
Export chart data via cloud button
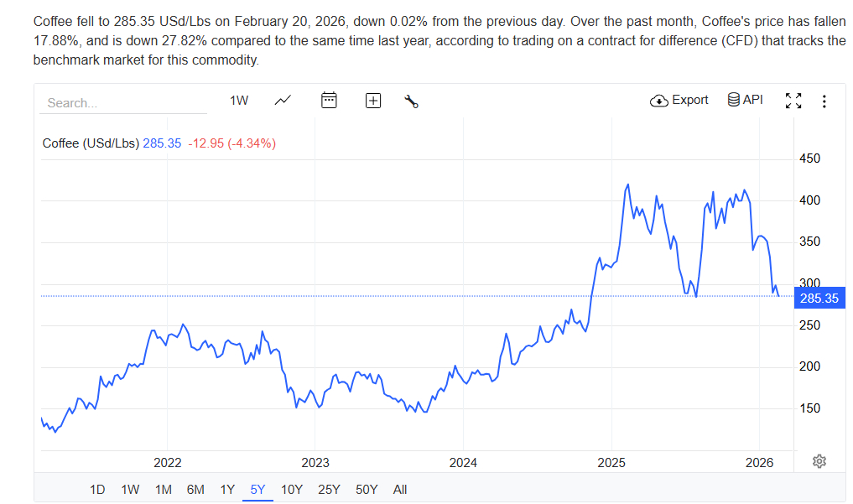click(x=679, y=100)
